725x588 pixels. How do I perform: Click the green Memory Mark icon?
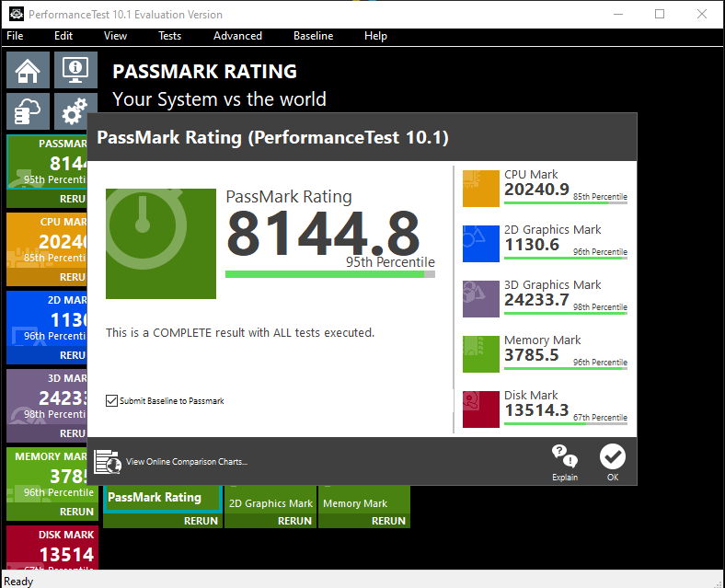tap(481, 354)
